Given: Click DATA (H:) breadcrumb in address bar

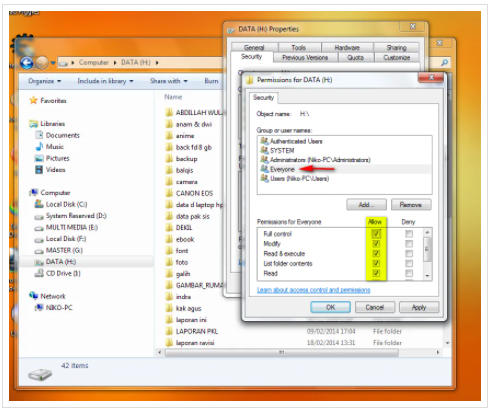Looking at the screenshot, I should (136, 62).
